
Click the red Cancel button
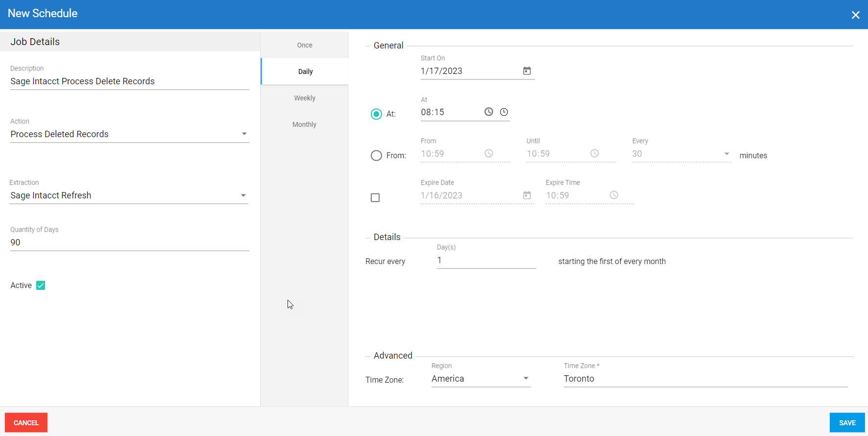coord(26,422)
